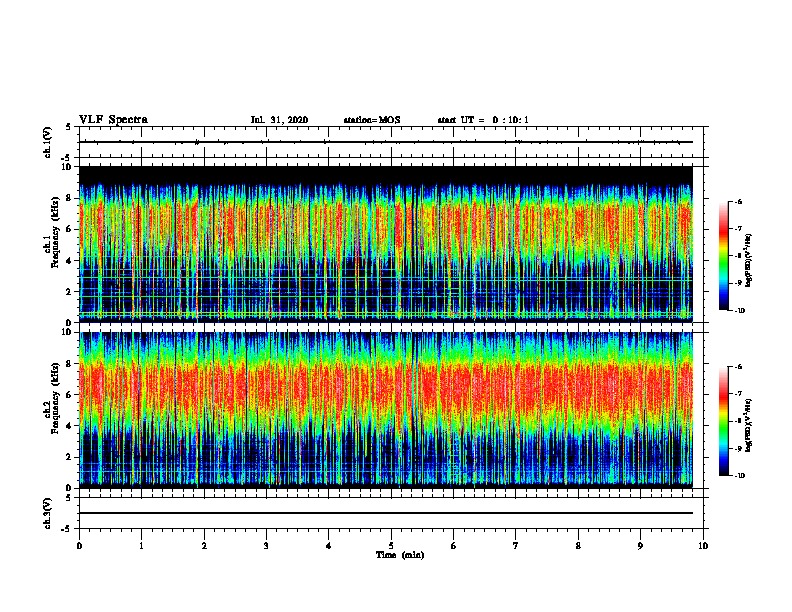Click time axis tick label "2"

click(x=204, y=546)
